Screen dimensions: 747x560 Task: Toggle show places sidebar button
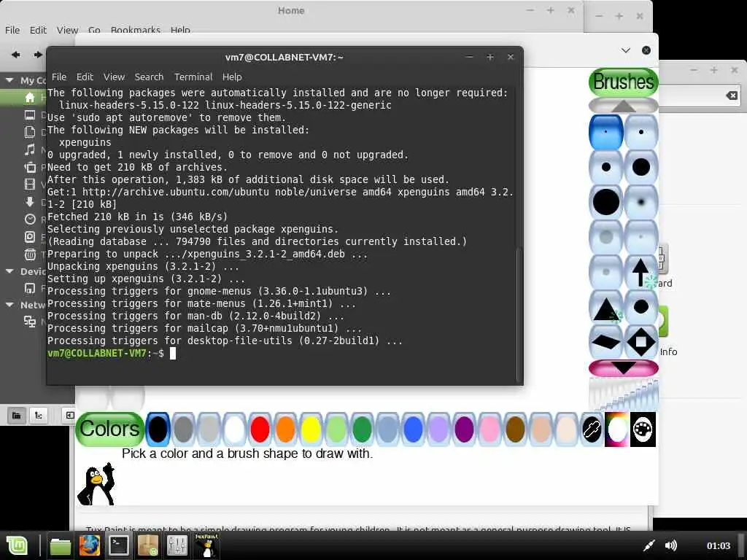[x=16, y=416]
